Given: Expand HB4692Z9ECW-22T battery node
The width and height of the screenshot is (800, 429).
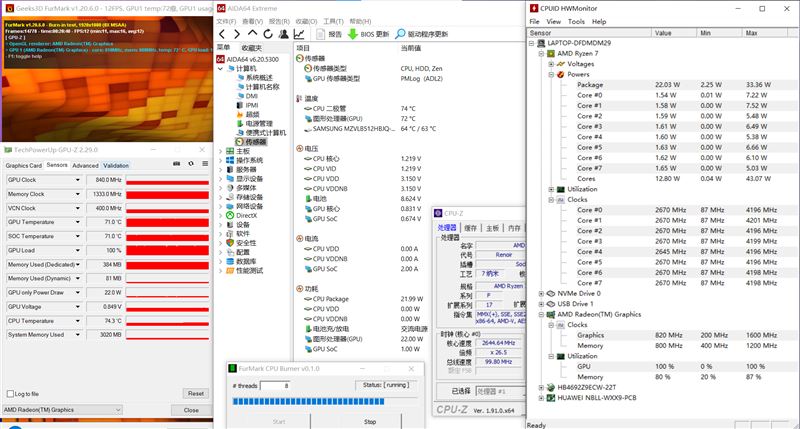Looking at the screenshot, I should pos(541,387).
